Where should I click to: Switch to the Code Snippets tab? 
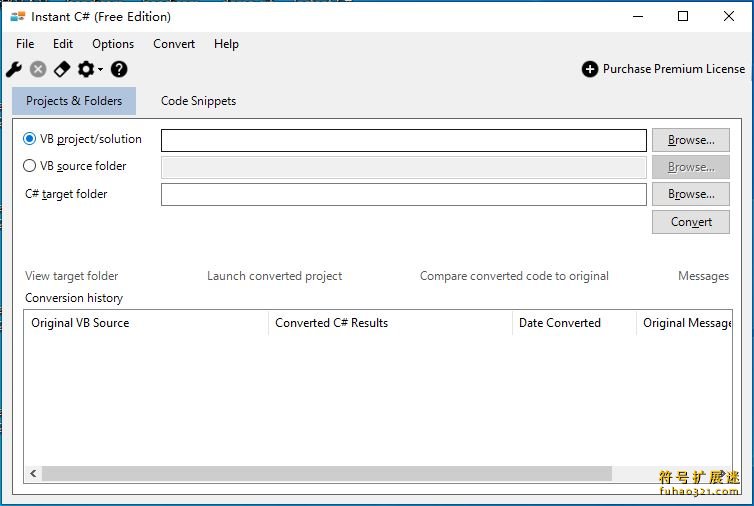(198, 101)
